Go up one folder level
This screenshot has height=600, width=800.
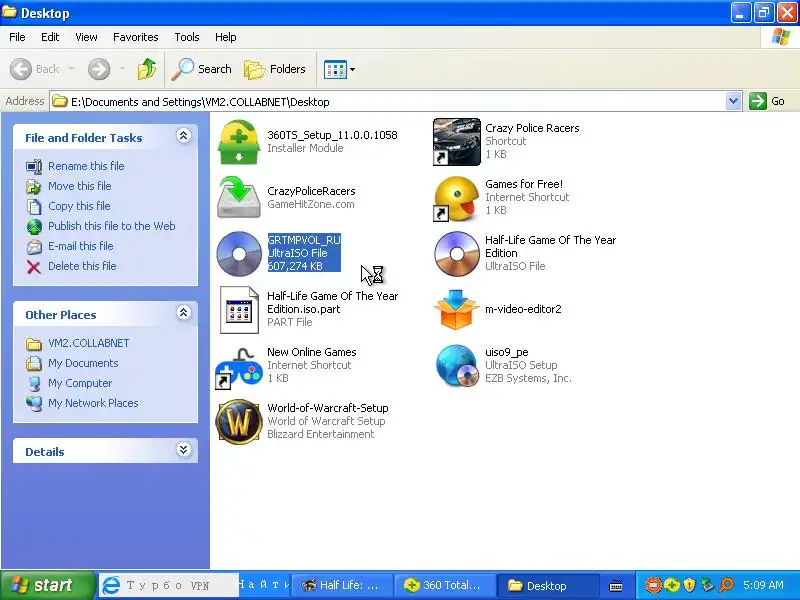pos(146,69)
